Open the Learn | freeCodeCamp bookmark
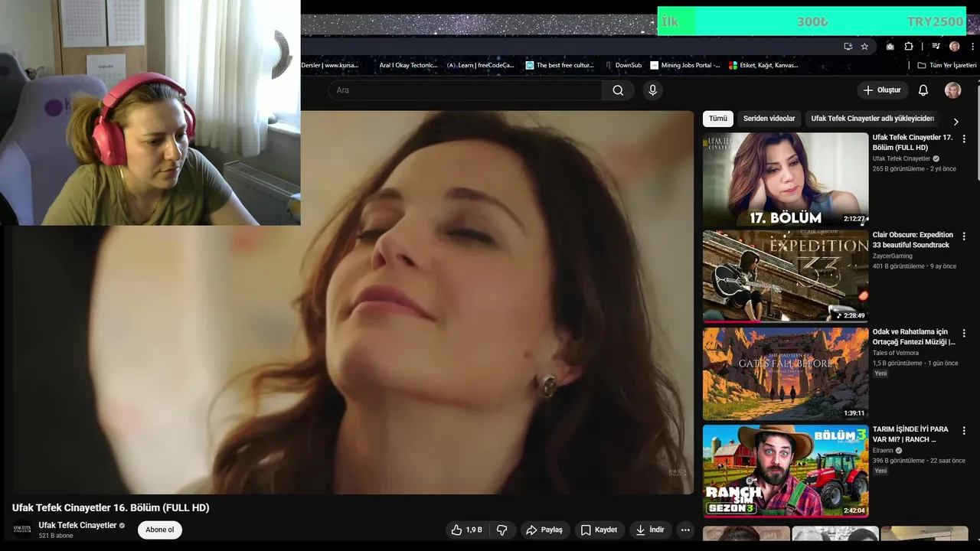 pos(481,65)
